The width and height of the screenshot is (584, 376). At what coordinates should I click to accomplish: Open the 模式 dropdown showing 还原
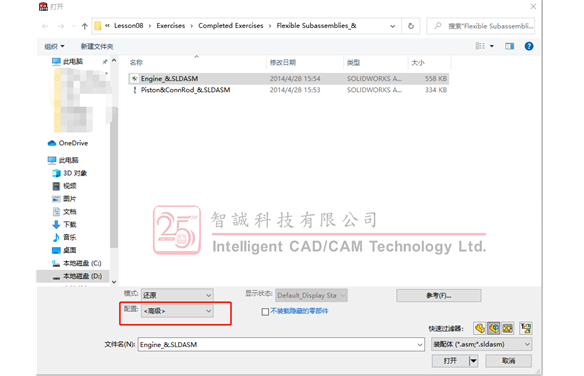point(177,295)
